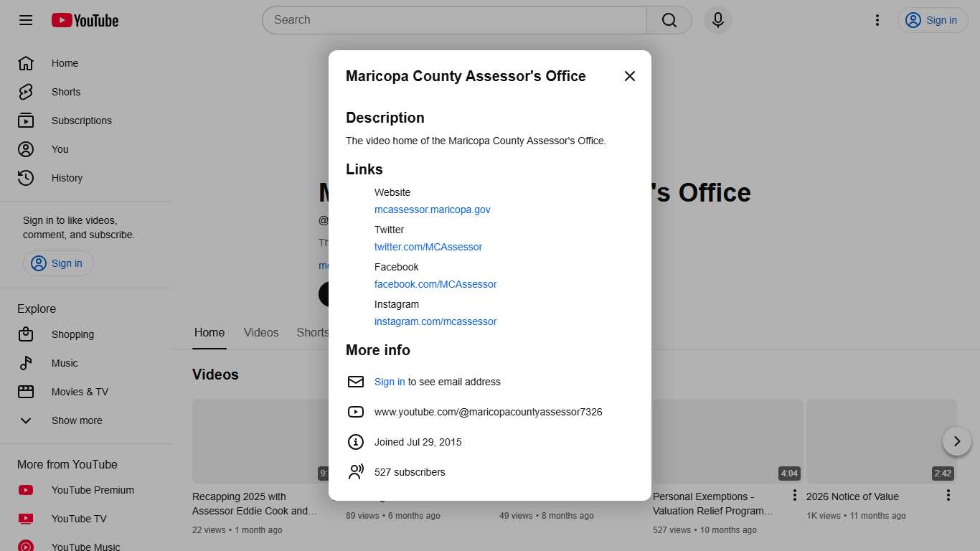
Task: Click the YouTube Premium icon
Action: pos(26,490)
